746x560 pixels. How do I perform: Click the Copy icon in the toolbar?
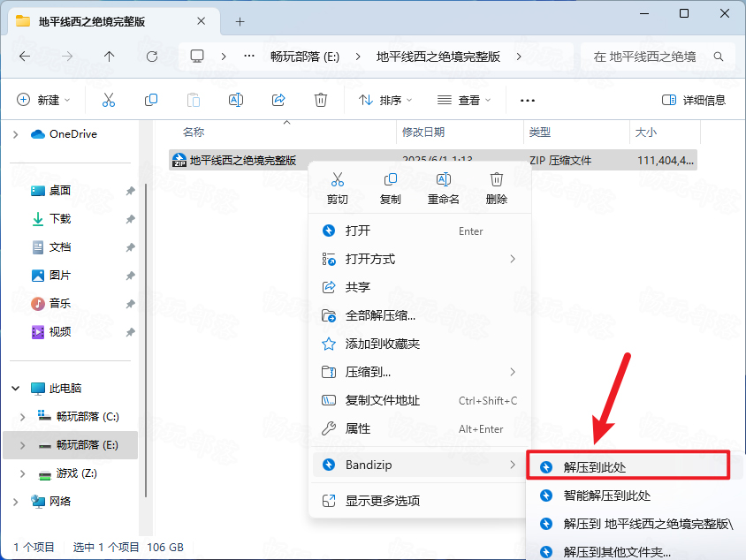pos(151,100)
